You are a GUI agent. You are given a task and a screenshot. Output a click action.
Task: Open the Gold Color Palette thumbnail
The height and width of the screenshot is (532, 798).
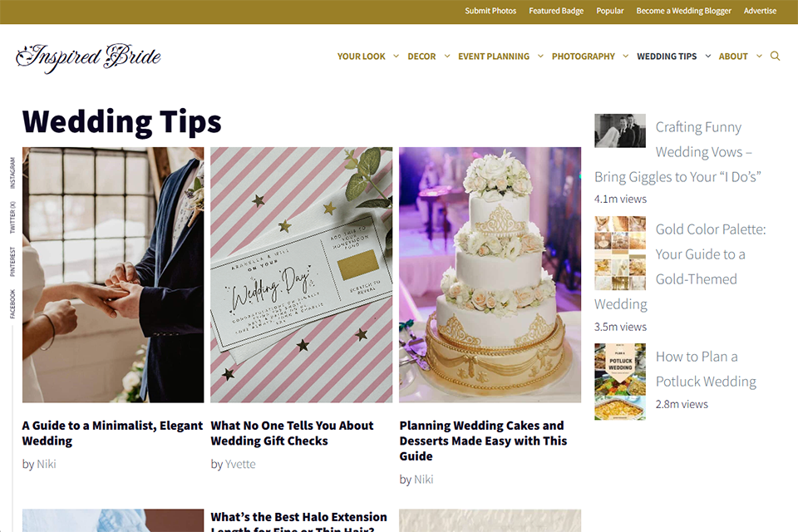[620, 253]
